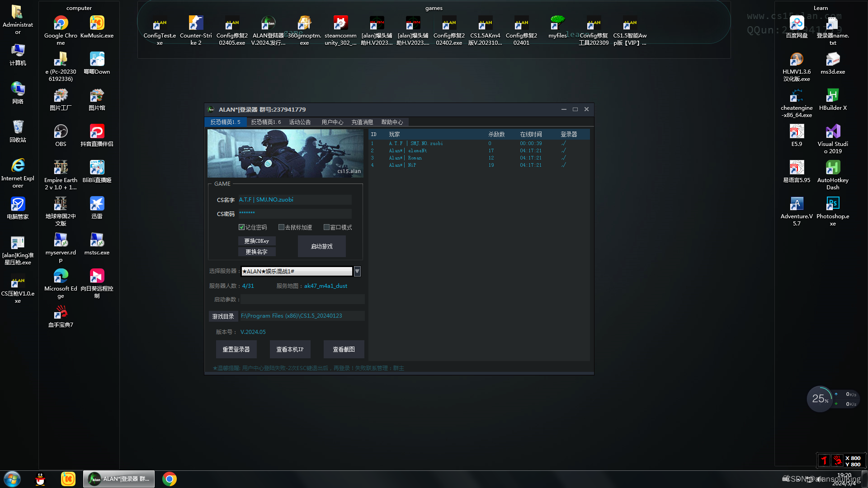Open the KwMusic.exe desktop icon
This screenshot has width=868, height=488.
click(x=97, y=23)
